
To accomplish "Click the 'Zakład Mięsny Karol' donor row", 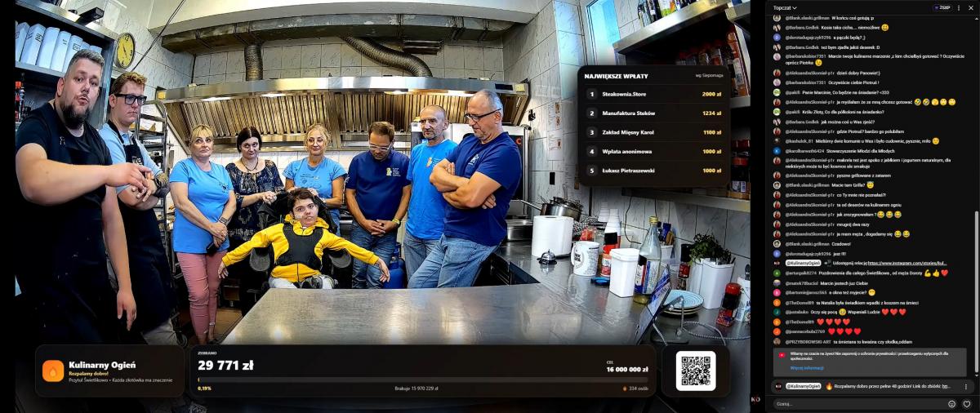I will pyautogui.click(x=653, y=132).
